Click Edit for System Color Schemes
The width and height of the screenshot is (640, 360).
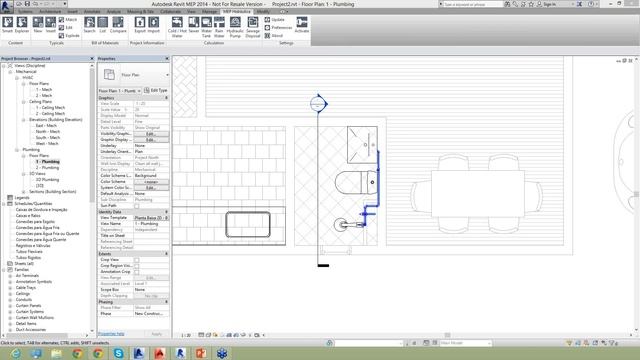[151, 188]
